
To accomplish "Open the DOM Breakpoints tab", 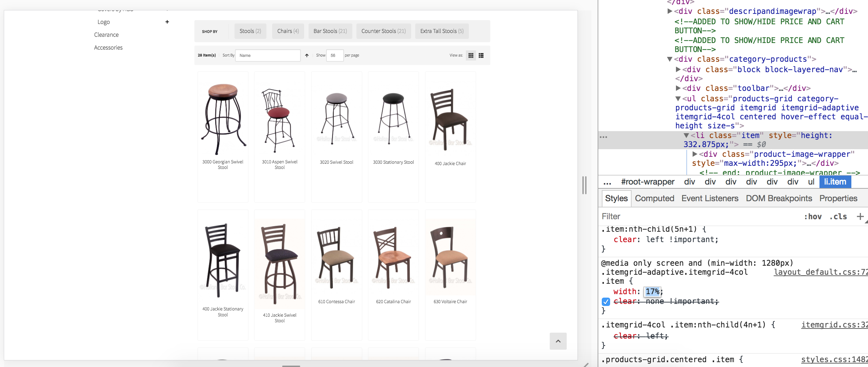I will 779,198.
